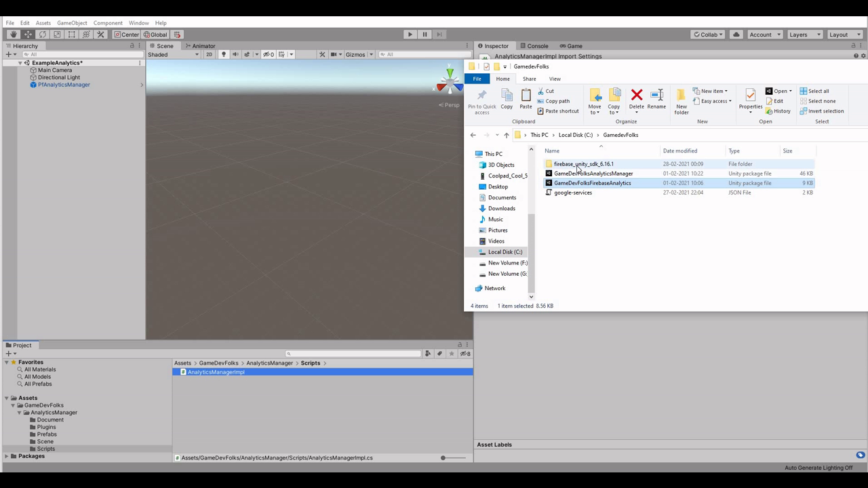Open the Layout dropdown
The height and width of the screenshot is (488, 868).
coord(844,35)
